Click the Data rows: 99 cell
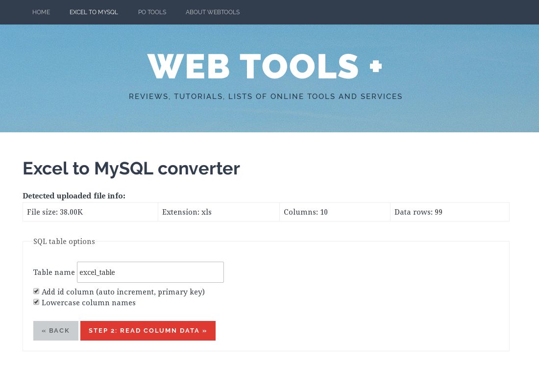The height and width of the screenshot is (392, 539). (418, 212)
